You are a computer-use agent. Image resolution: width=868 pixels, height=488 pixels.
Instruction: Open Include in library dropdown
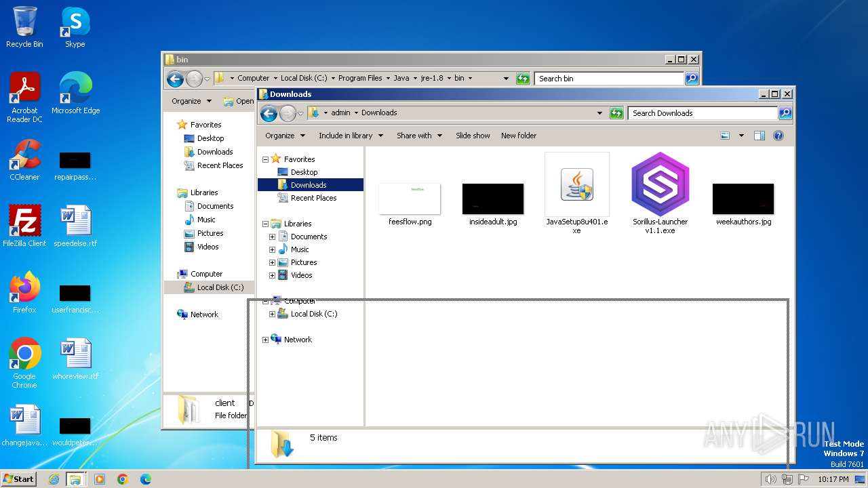(x=351, y=136)
